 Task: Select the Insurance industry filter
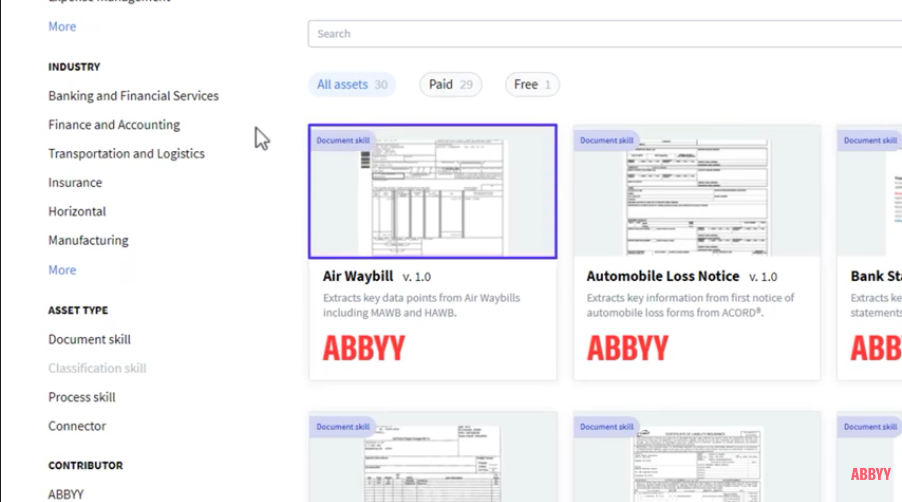click(75, 182)
